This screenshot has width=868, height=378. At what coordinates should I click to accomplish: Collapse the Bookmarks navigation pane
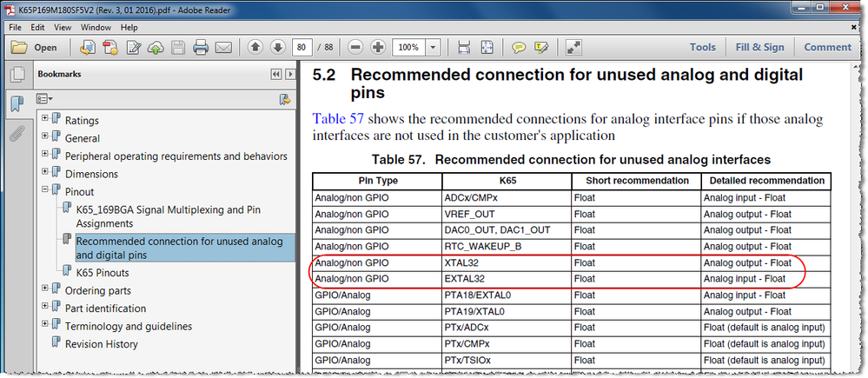coord(275,74)
